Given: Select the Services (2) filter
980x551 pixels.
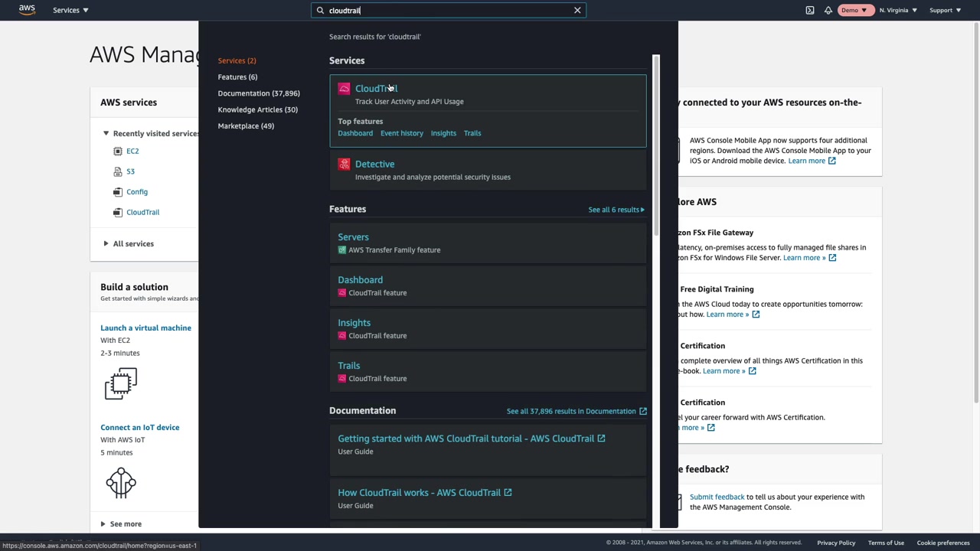Looking at the screenshot, I should point(237,60).
